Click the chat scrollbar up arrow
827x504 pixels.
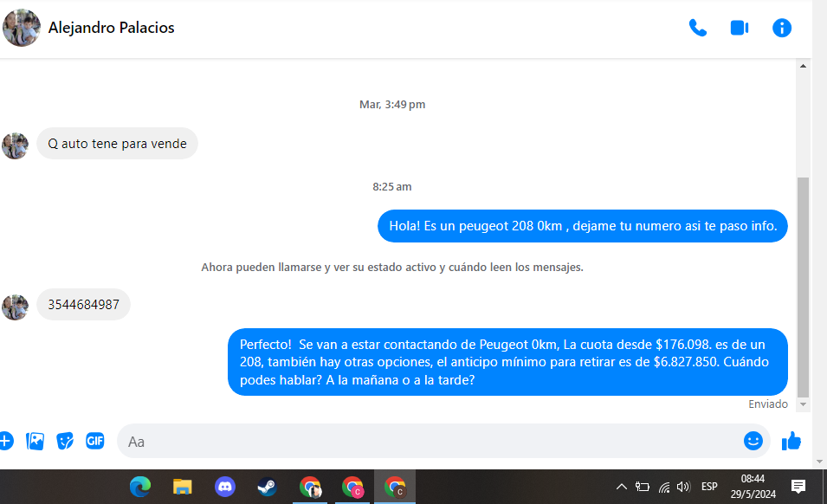click(803, 66)
